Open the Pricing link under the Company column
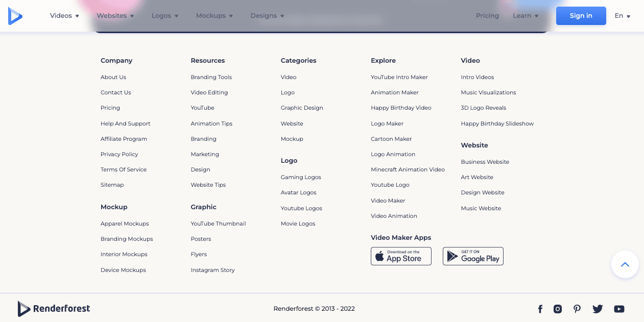This screenshot has height=322, width=644. coord(110,108)
